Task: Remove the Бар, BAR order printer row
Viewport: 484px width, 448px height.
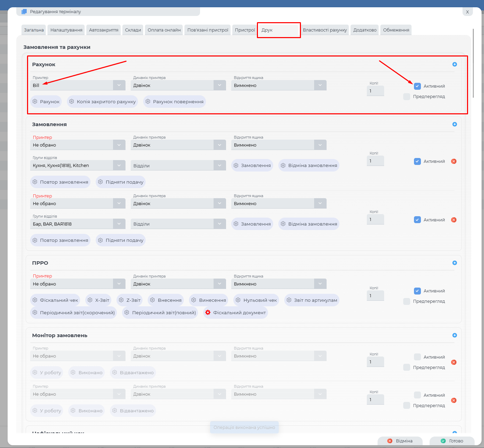Action: coord(453,220)
